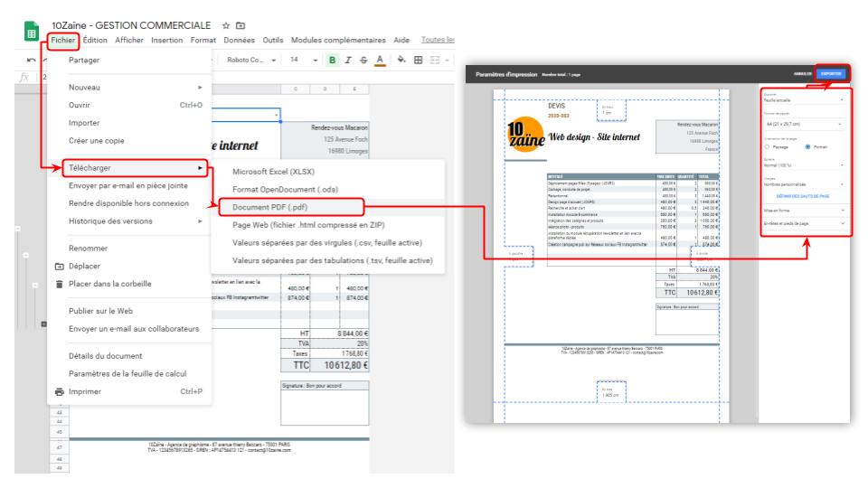
Task: Open the borders tool
Action: 418,60
